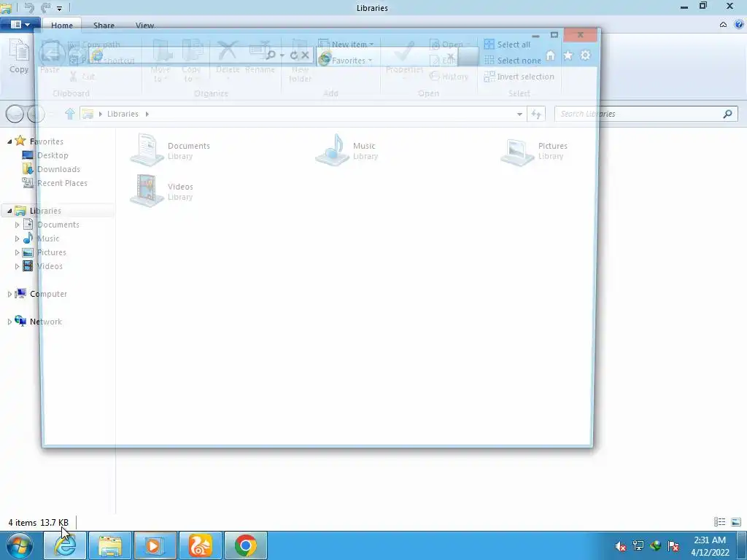Open the blue File menu button
The image size is (747, 560).
coord(20,25)
